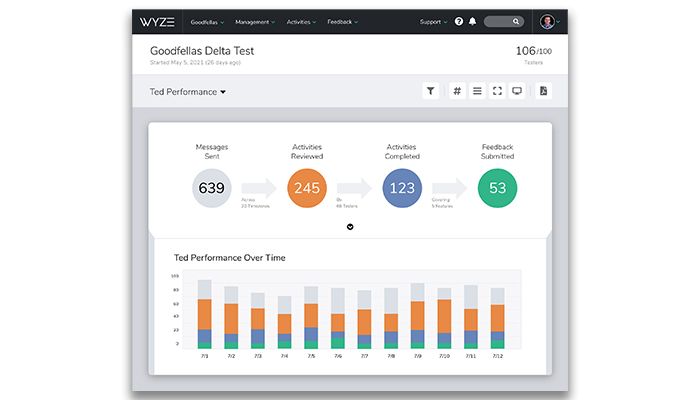This screenshot has width=700, height=400.
Task: Click the Goodfellas Delta Test title
Action: [202, 51]
